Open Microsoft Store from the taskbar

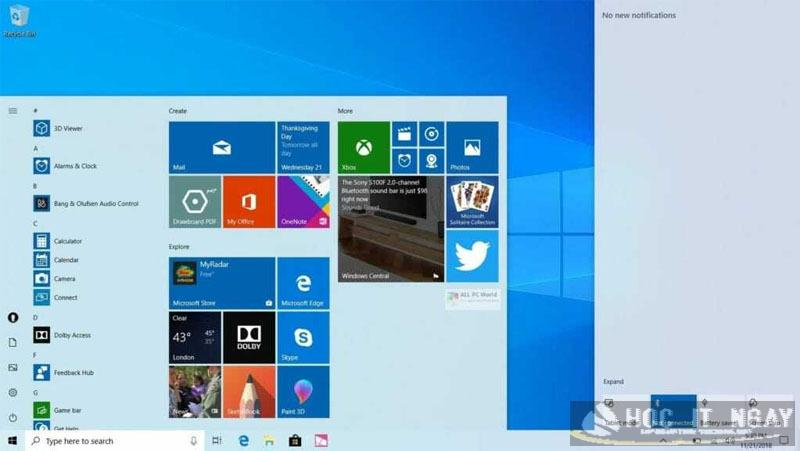(x=295, y=441)
